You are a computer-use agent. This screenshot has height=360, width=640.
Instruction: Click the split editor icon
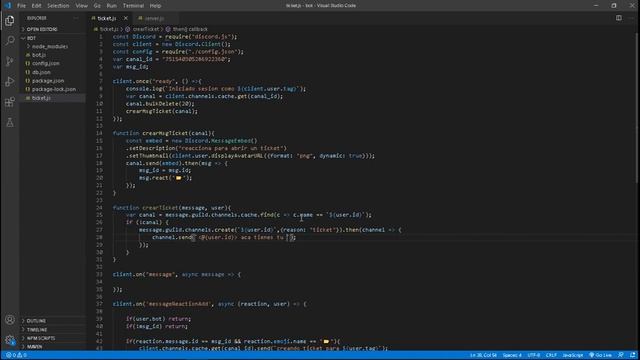pos(619,18)
